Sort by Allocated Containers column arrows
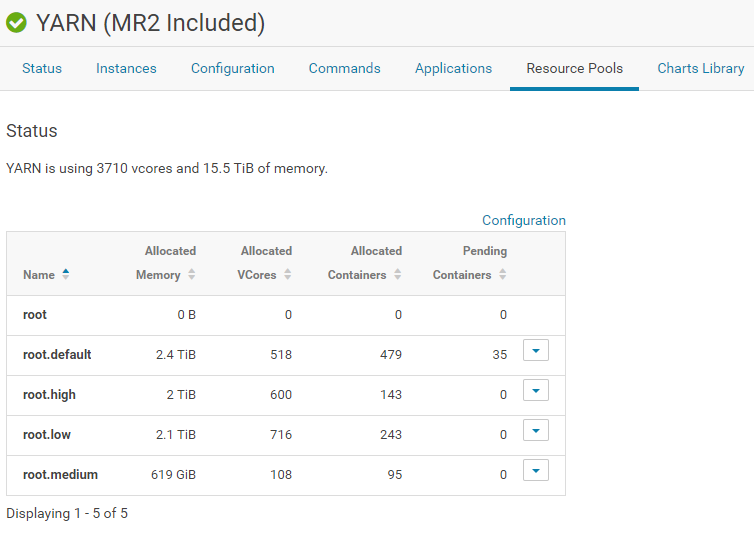The height and width of the screenshot is (543, 754). pyautogui.click(x=397, y=274)
